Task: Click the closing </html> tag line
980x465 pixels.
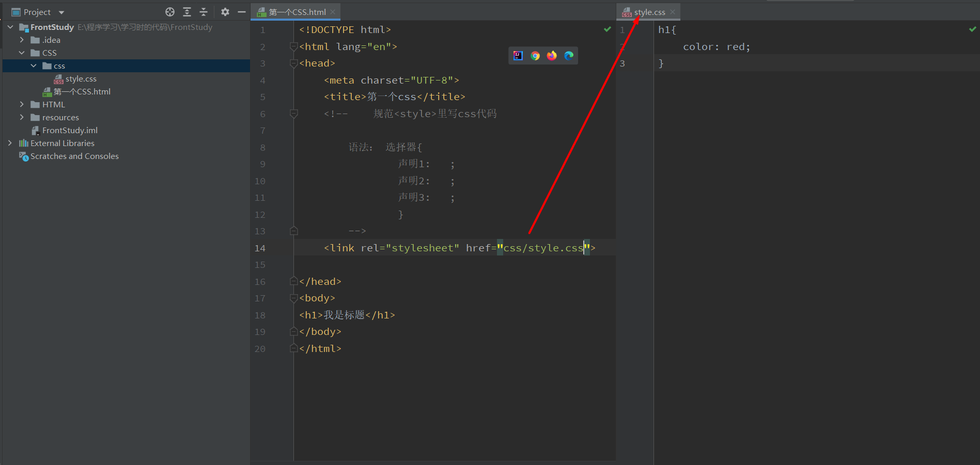Action: tap(320, 348)
